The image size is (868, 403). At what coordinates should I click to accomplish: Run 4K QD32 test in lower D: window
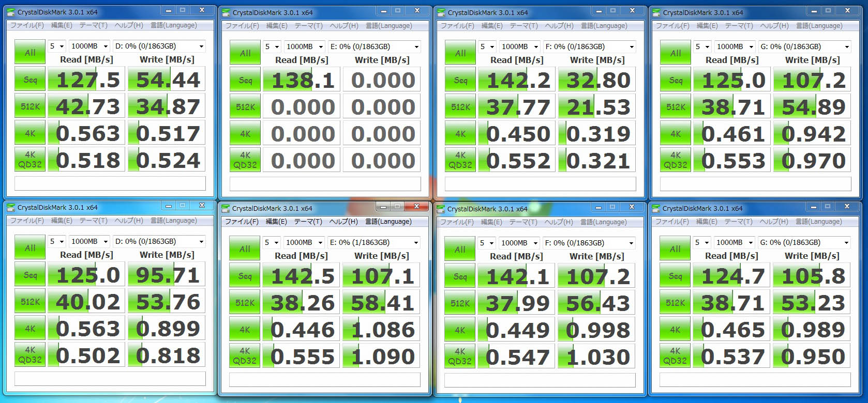[x=30, y=354]
